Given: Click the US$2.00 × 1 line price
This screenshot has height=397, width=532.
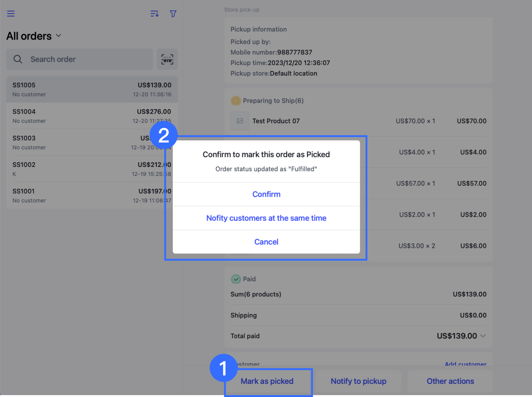Looking at the screenshot, I should click(x=417, y=215).
